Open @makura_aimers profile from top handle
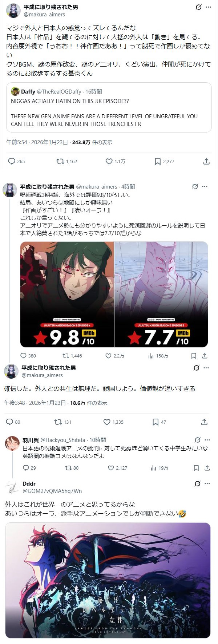This screenshot has height=644, width=218. pyautogui.click(x=44, y=15)
